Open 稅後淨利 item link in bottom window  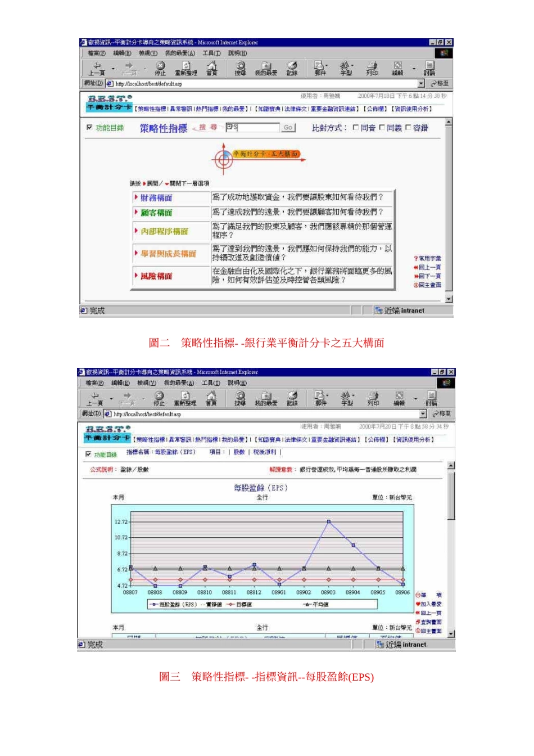tap(265, 452)
